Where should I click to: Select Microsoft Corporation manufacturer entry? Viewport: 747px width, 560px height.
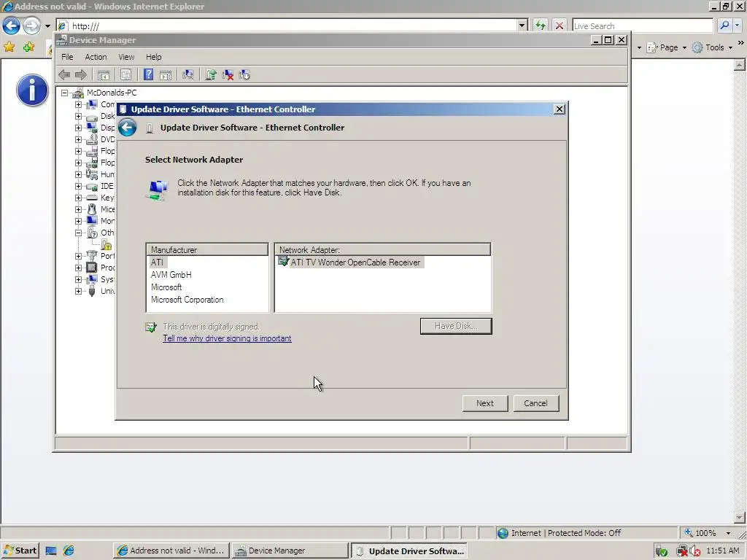(x=187, y=300)
